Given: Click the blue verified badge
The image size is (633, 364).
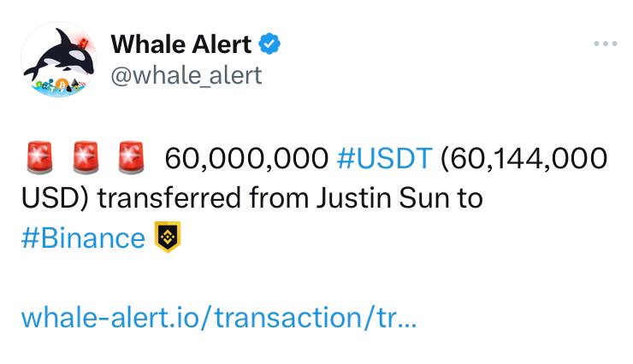Looking at the screenshot, I should 271,44.
